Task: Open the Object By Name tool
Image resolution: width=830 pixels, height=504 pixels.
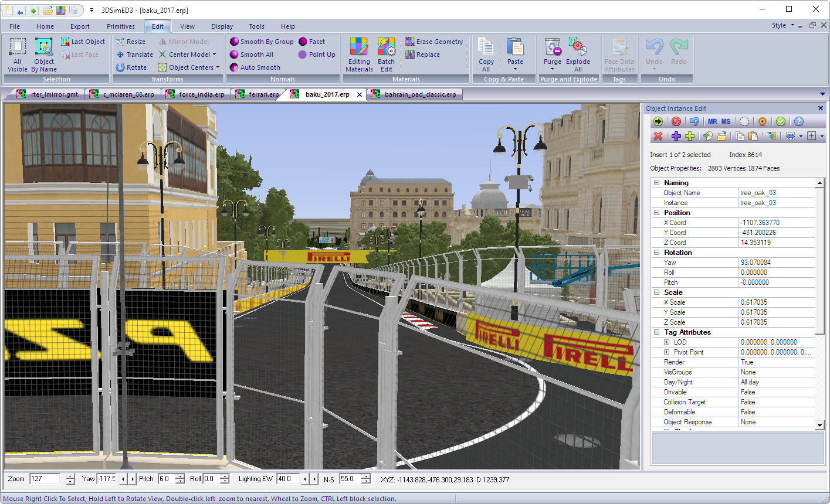Action: click(x=44, y=55)
